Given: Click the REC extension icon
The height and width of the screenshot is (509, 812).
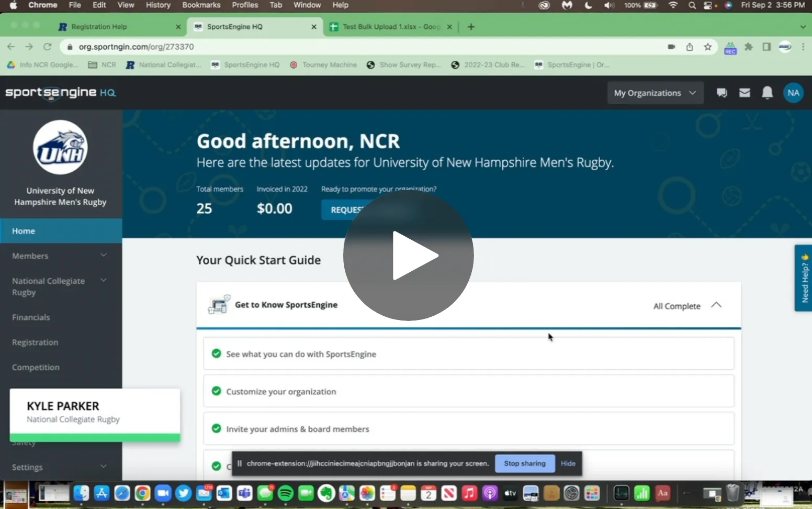Looking at the screenshot, I should point(730,48).
